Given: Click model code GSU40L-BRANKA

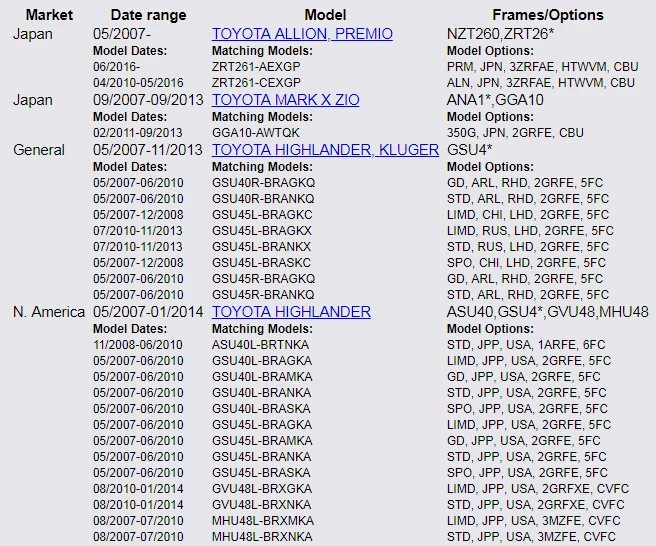Looking at the screenshot, I should 261,392.
